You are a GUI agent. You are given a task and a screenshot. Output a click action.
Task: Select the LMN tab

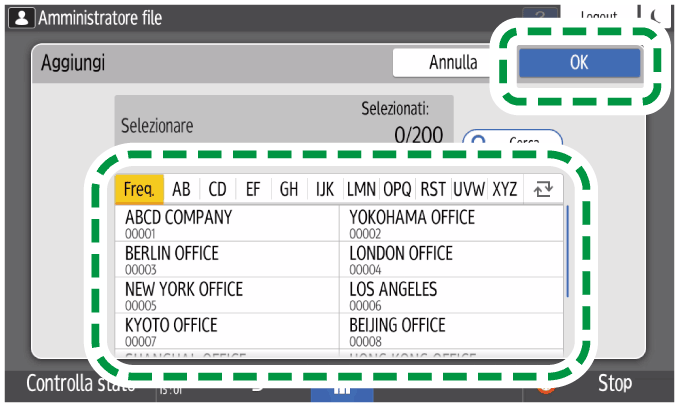pyautogui.click(x=360, y=189)
